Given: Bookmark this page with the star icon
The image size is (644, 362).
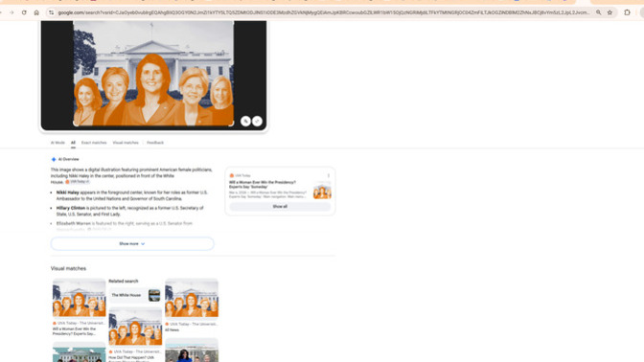Looking at the screenshot, I should click(x=609, y=12).
